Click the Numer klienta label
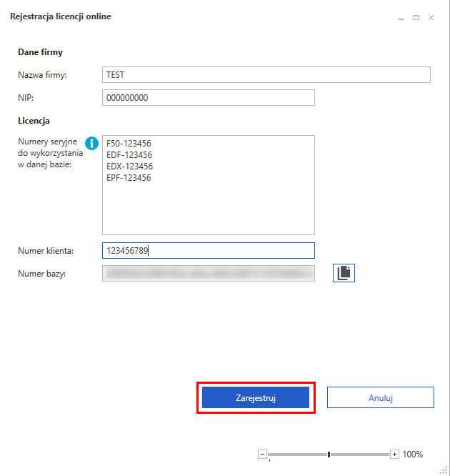 [x=46, y=251]
